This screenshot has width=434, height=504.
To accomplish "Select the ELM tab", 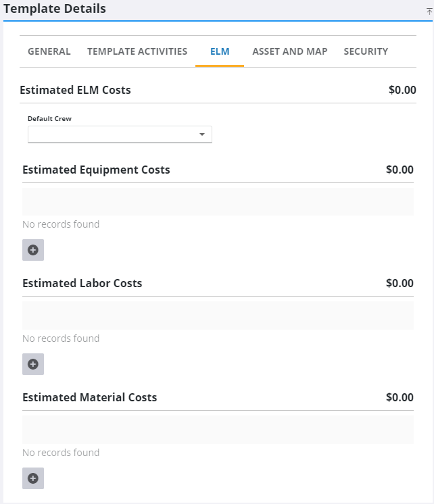I will click(x=220, y=51).
